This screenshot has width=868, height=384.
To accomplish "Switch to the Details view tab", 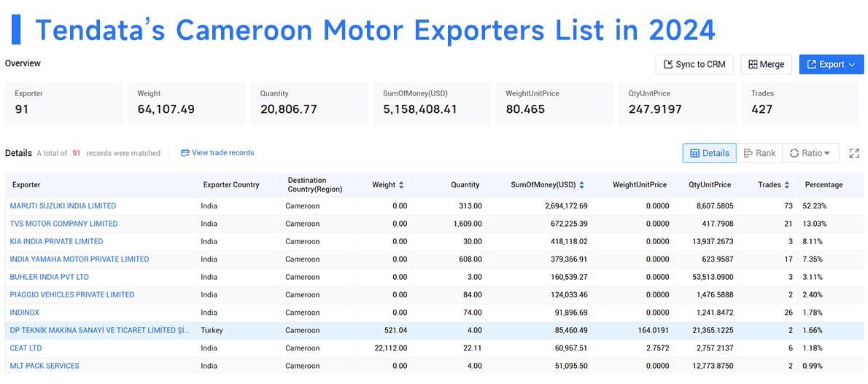I will tap(709, 153).
